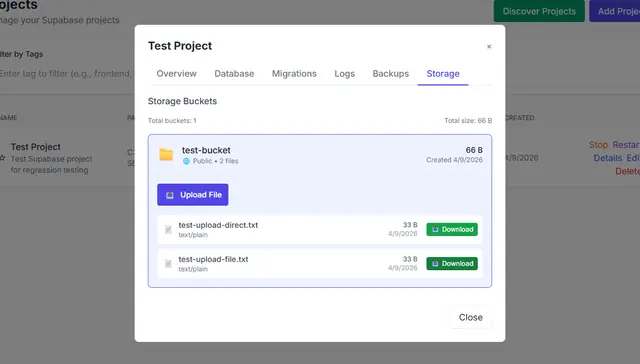Click Discover Projects in the background page
This screenshot has height=364, width=640.
(x=539, y=11)
